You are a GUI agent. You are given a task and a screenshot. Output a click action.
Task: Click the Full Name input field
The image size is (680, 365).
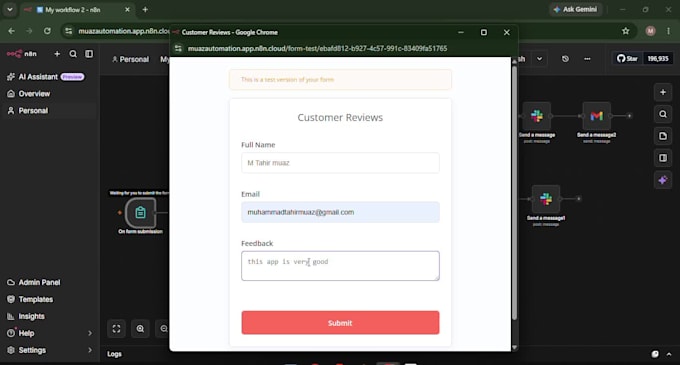(x=340, y=163)
